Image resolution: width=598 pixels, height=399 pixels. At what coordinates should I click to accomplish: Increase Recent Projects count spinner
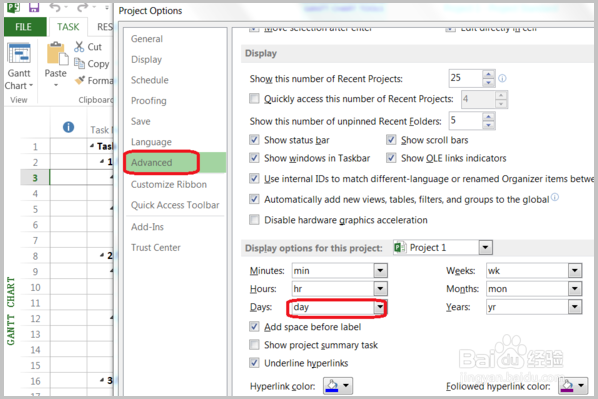click(x=489, y=74)
